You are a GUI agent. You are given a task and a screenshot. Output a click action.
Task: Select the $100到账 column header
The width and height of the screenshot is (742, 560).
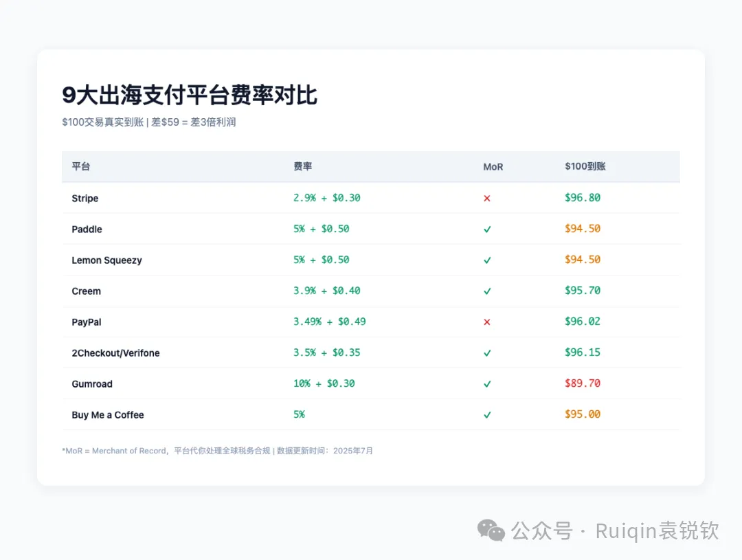(585, 166)
